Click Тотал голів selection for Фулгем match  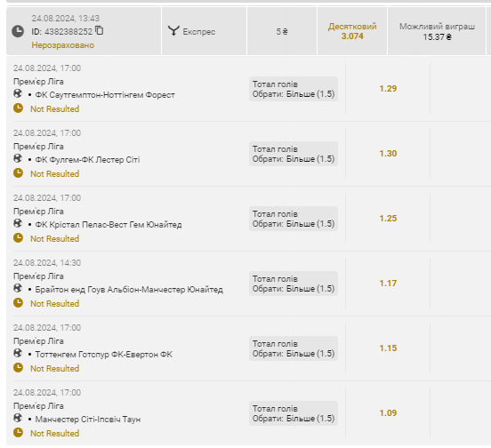click(x=294, y=154)
